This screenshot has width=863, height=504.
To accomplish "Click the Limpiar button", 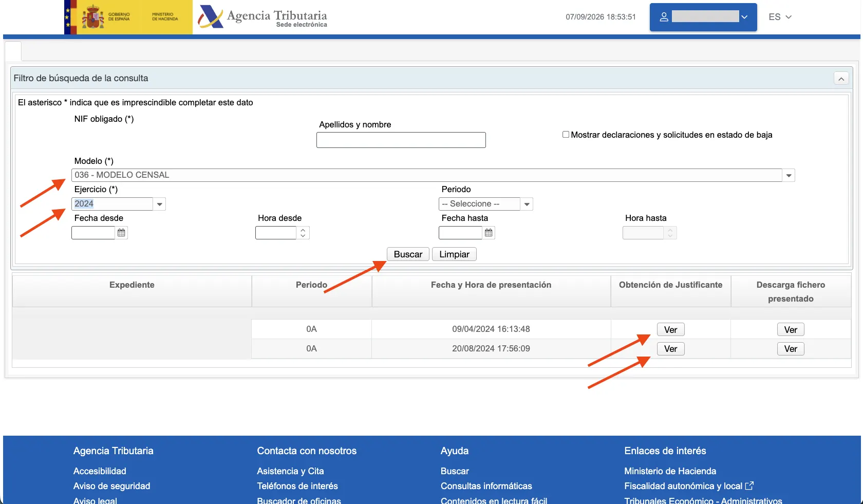I will click(454, 254).
